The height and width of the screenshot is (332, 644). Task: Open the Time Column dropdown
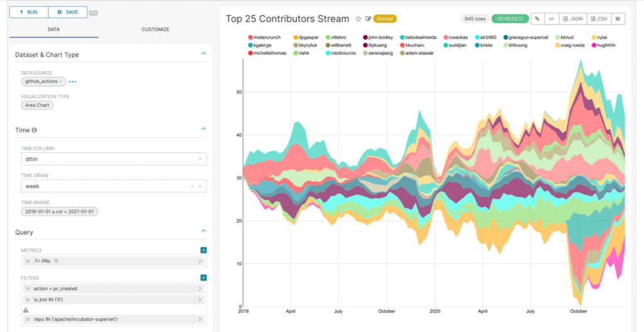coord(114,160)
